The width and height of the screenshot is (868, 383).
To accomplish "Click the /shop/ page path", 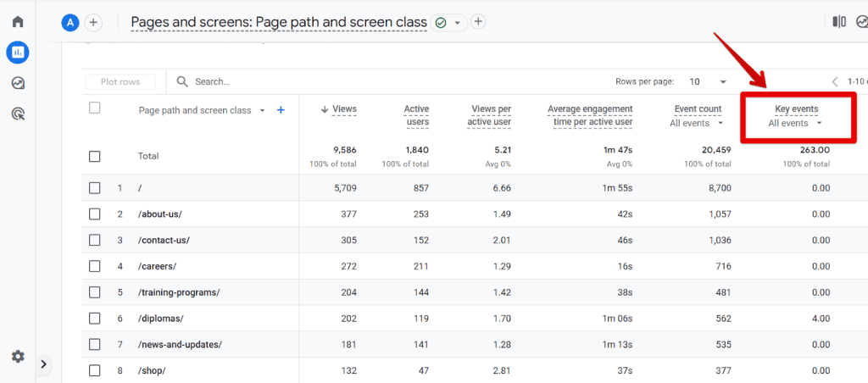I will pos(152,370).
